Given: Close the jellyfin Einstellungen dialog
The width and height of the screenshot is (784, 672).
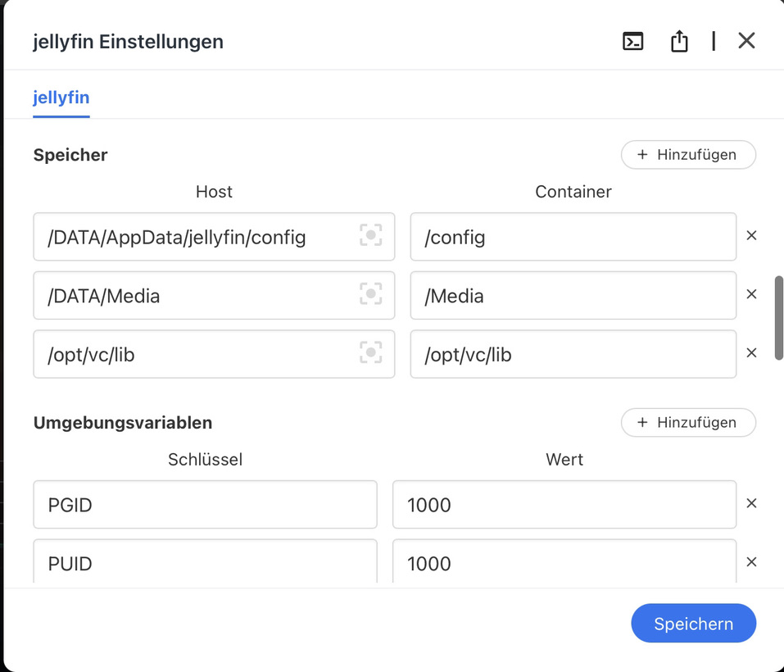Looking at the screenshot, I should pos(746,41).
